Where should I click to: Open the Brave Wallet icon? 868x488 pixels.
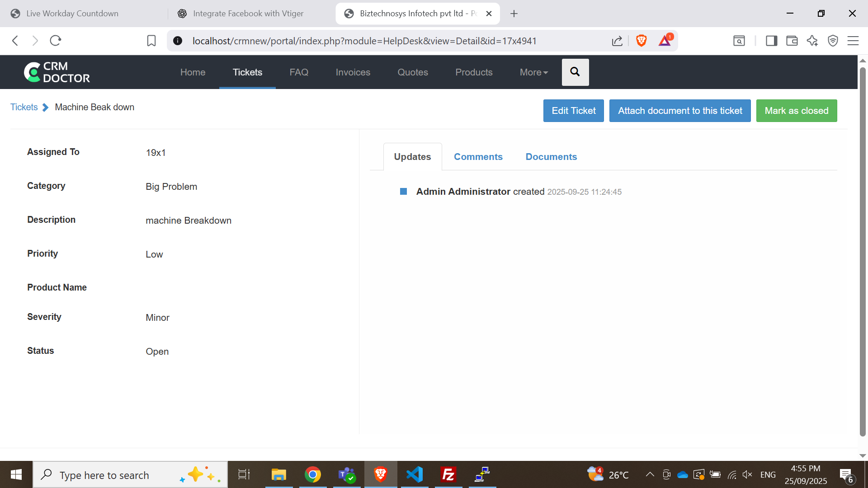[792, 41]
